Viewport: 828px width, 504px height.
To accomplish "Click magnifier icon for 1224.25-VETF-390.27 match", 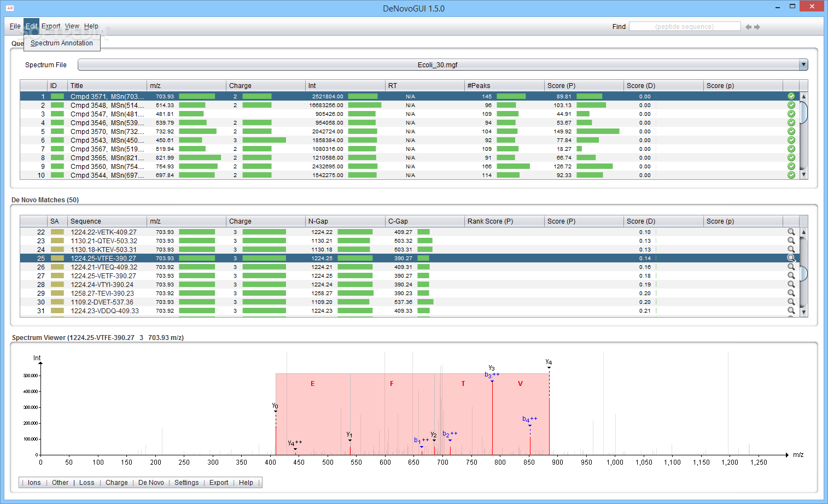I will (x=791, y=276).
